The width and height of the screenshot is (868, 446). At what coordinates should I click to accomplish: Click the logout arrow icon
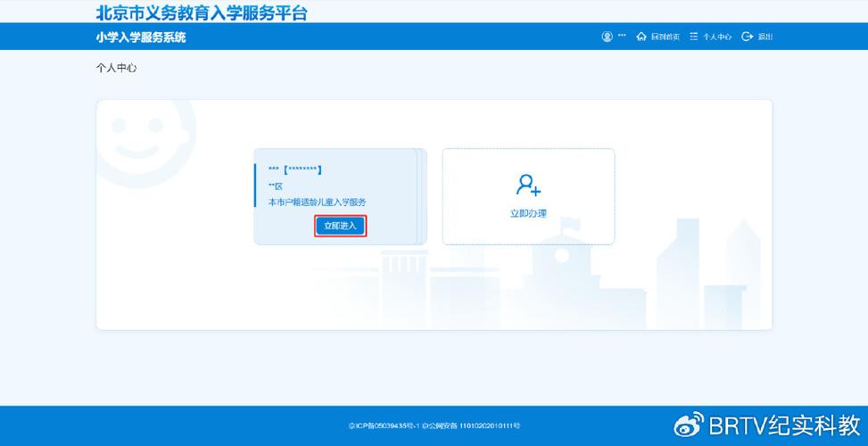(x=748, y=37)
